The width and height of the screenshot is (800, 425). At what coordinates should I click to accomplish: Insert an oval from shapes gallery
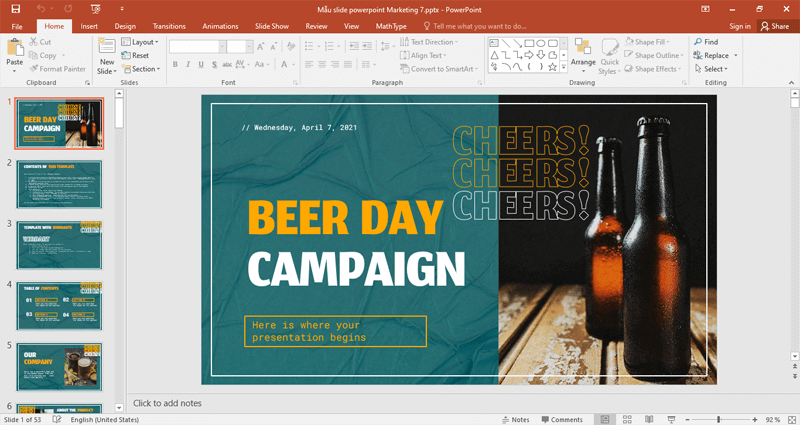541,43
